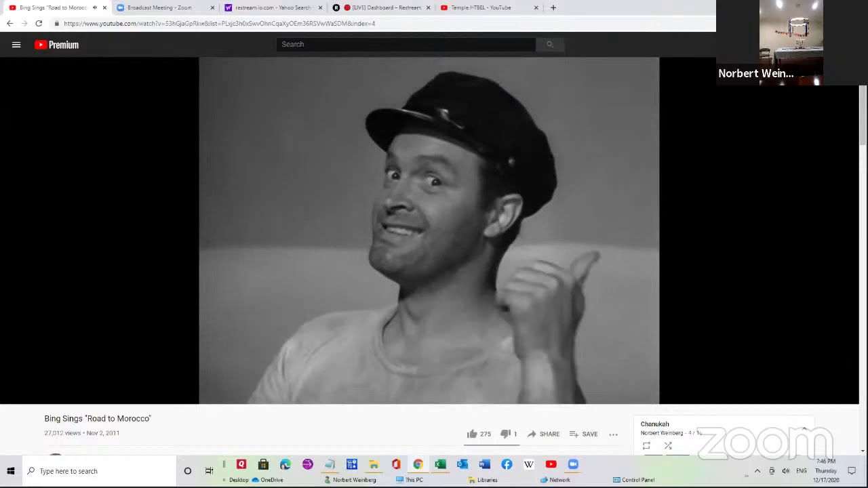
Task: Save the video with the SAVE button
Action: point(583,434)
